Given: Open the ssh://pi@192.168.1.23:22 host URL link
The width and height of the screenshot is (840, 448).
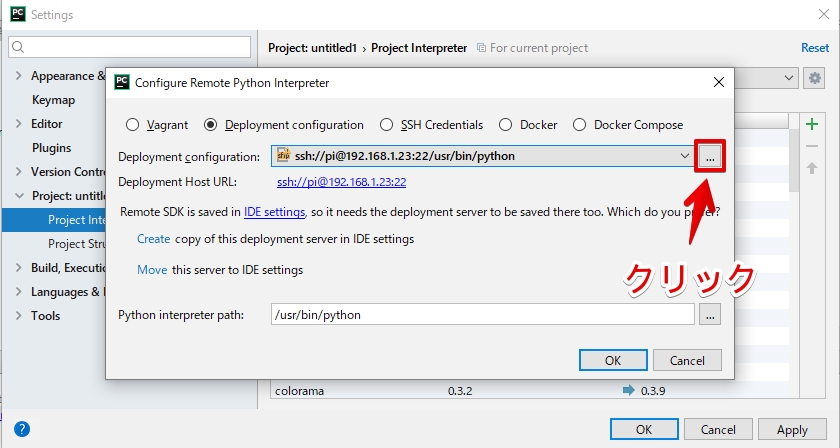Looking at the screenshot, I should (341, 182).
